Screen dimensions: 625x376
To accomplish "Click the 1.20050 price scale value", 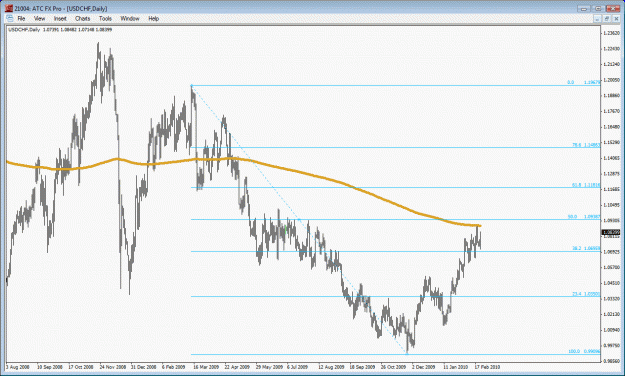I will (x=611, y=80).
